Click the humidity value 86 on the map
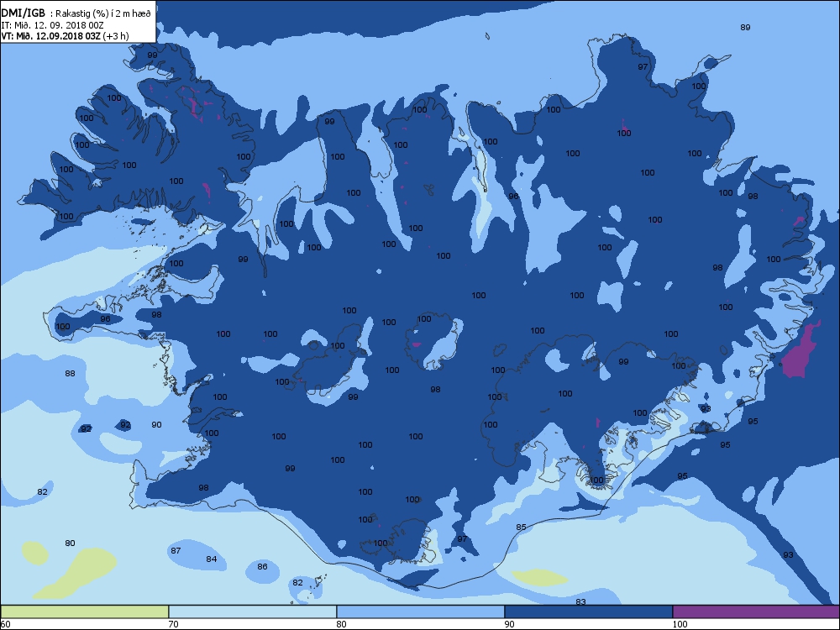The height and width of the screenshot is (630, 840). (x=262, y=566)
